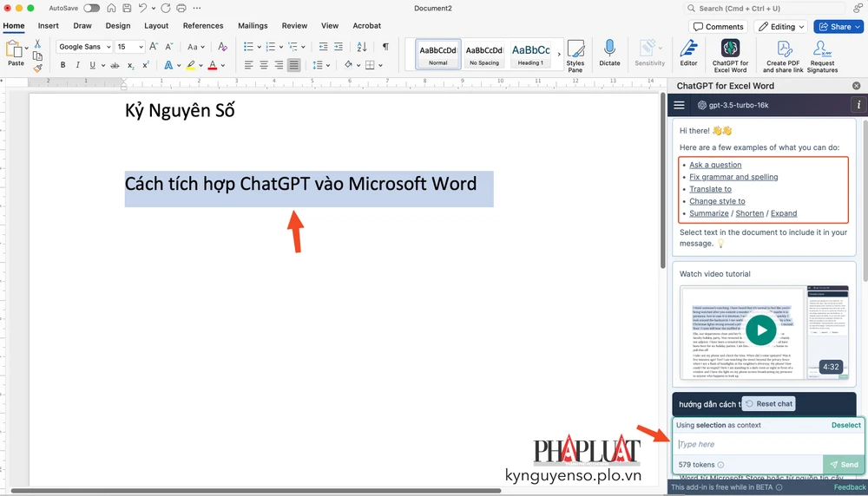Open bullet list dropdown arrow

point(259,47)
